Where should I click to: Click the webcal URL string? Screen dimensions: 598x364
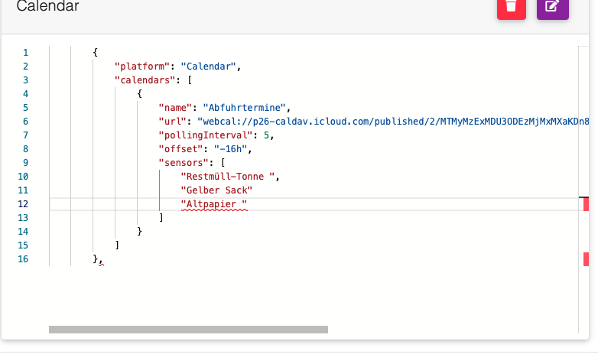(382, 121)
